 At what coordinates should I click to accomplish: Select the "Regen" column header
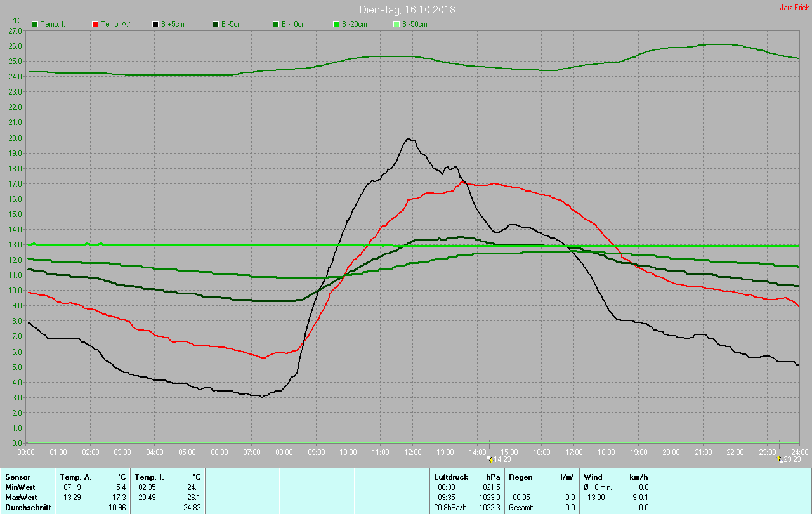click(521, 477)
